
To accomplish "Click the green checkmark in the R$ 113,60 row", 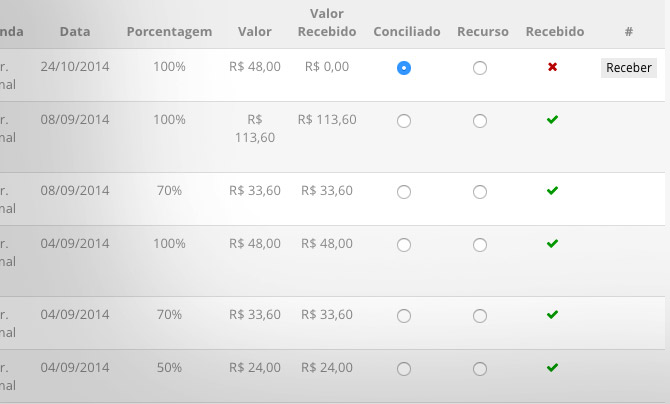I will coord(552,120).
